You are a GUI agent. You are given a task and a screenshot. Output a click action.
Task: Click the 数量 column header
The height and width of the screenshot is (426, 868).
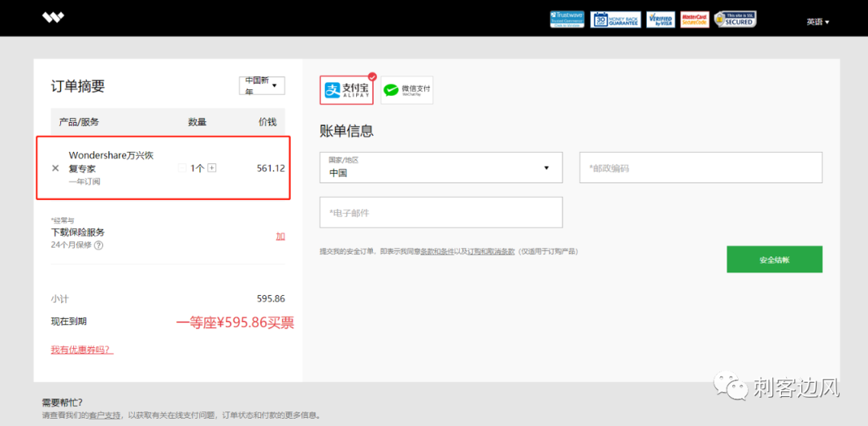tap(197, 122)
